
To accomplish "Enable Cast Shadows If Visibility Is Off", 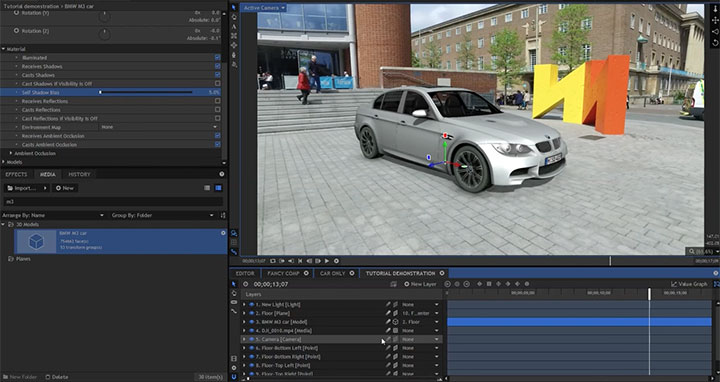I will click(x=218, y=84).
